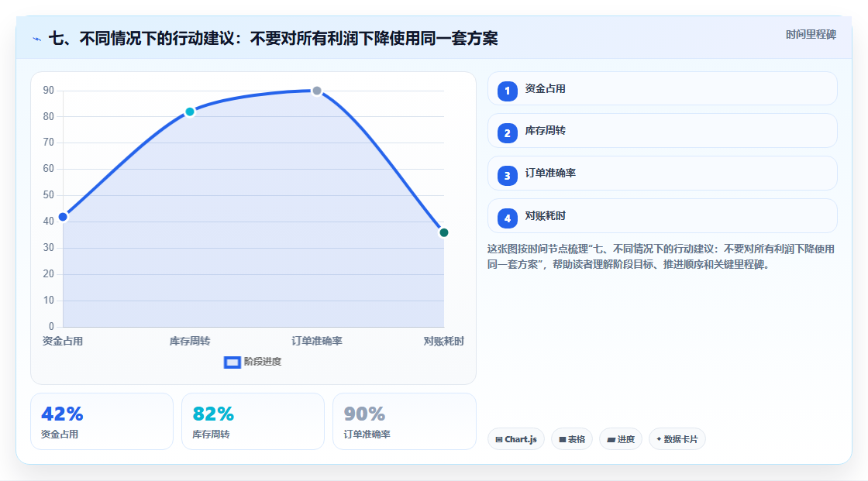Toggle the 阶段进度 legend swatch

click(232, 362)
